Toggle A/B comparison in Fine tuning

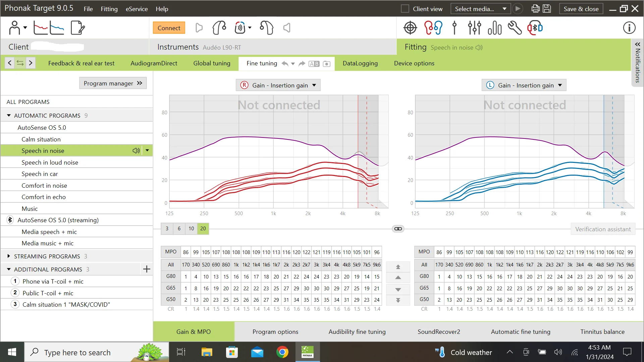[x=314, y=64]
